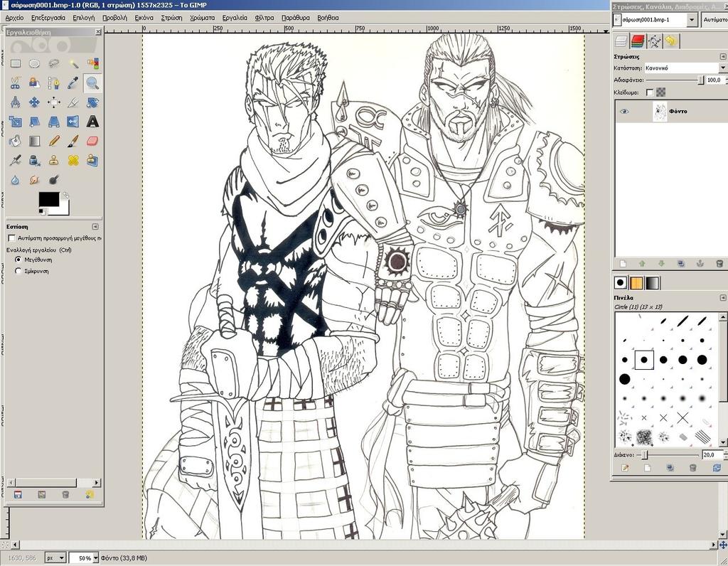Switch to the Paths tab in layers dock

(x=654, y=41)
